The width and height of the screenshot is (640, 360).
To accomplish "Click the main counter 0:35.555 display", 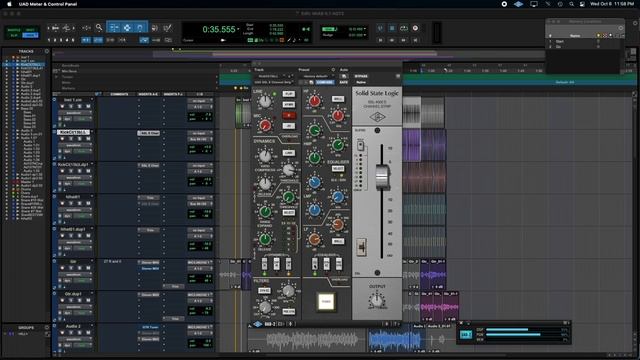I will pyautogui.click(x=219, y=29).
